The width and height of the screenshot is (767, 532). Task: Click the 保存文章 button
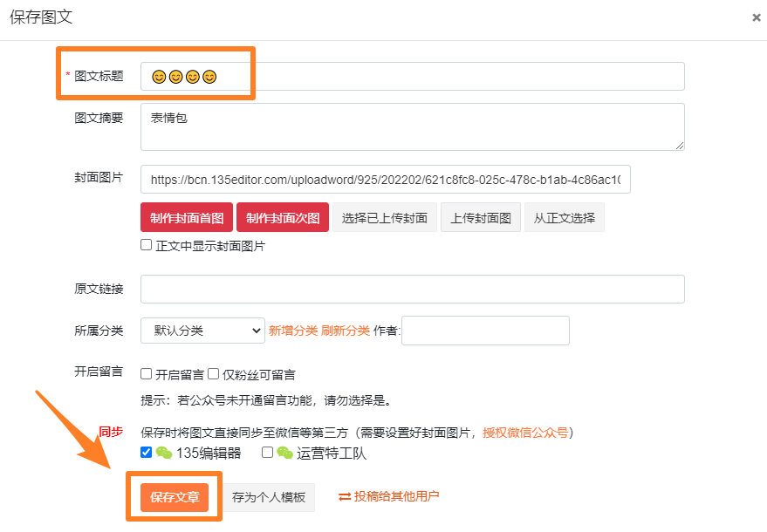click(175, 497)
